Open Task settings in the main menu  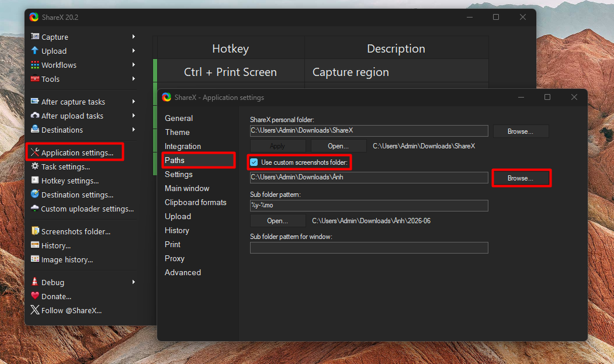click(65, 167)
